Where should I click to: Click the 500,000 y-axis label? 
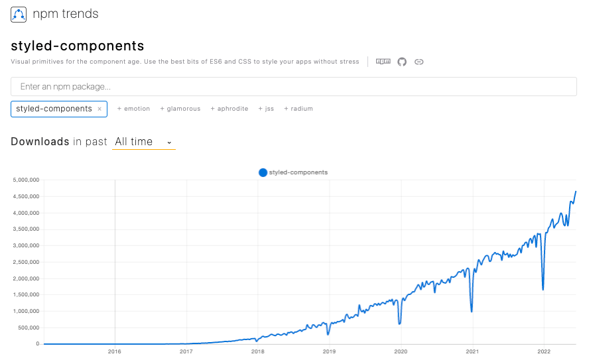[x=29, y=328]
